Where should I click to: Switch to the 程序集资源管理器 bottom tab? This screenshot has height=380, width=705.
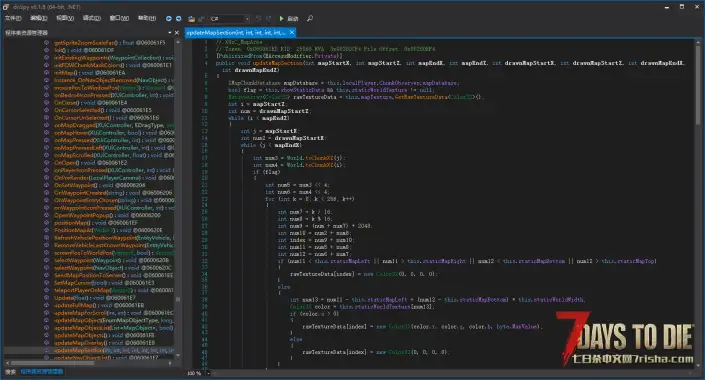(42, 371)
